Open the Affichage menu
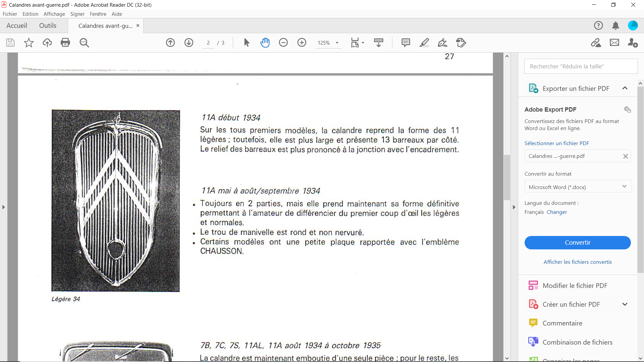The height and width of the screenshot is (362, 644). (54, 14)
